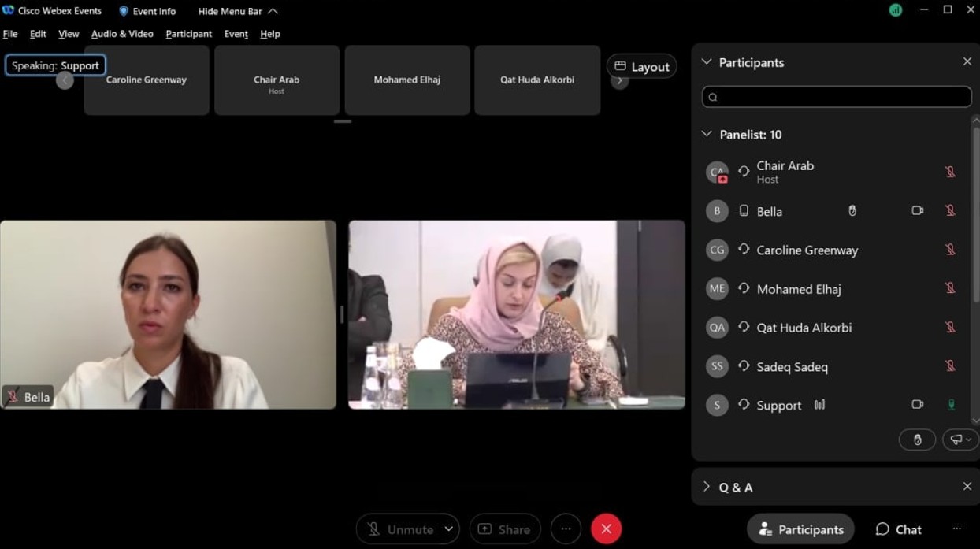Image resolution: width=980 pixels, height=549 pixels.
Task: Select Qat Huda Alkorbi's filmstrip thumbnail
Action: [x=537, y=80]
